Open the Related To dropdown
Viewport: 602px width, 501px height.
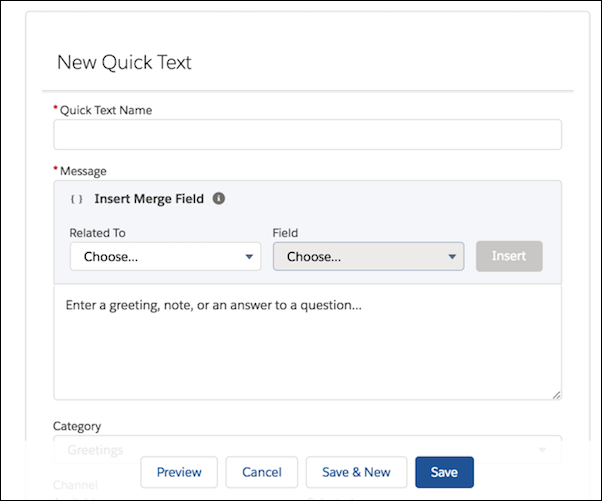(x=165, y=257)
